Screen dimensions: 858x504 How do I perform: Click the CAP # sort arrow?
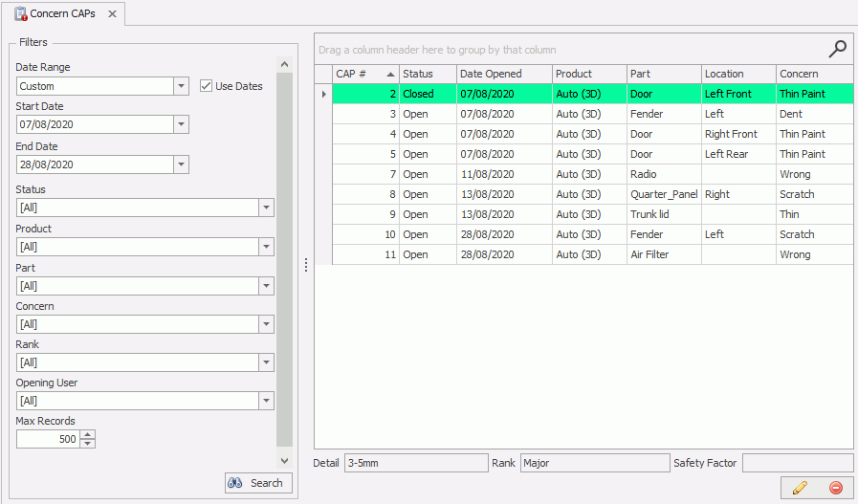point(390,74)
